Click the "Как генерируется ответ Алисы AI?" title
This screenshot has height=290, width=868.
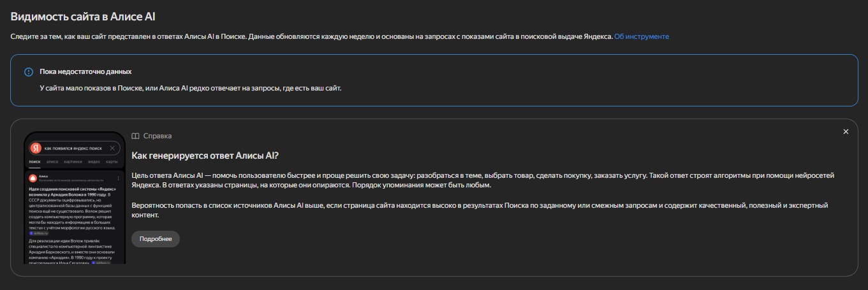coord(205,156)
